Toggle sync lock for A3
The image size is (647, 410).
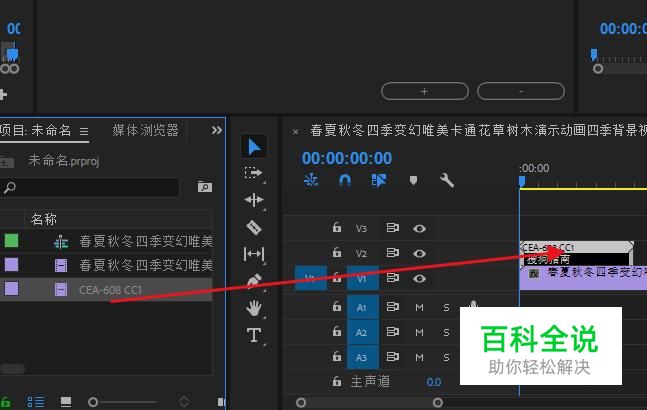(x=392, y=356)
